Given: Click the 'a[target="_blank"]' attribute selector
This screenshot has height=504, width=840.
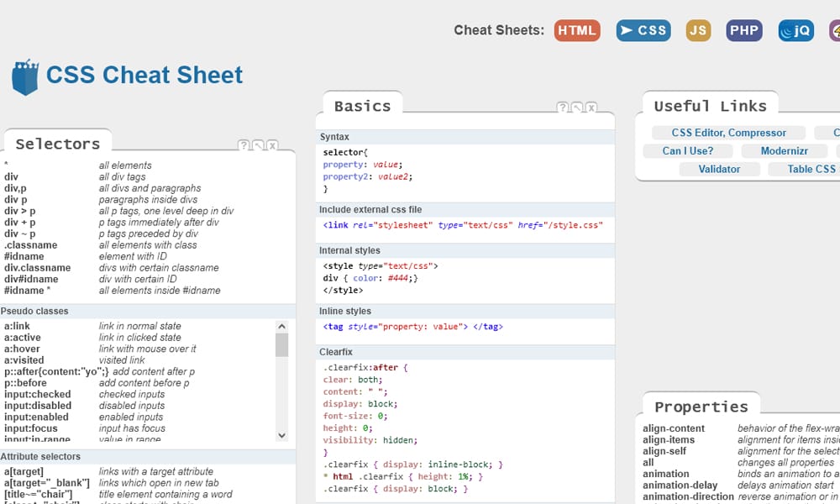Looking at the screenshot, I should [47, 482].
